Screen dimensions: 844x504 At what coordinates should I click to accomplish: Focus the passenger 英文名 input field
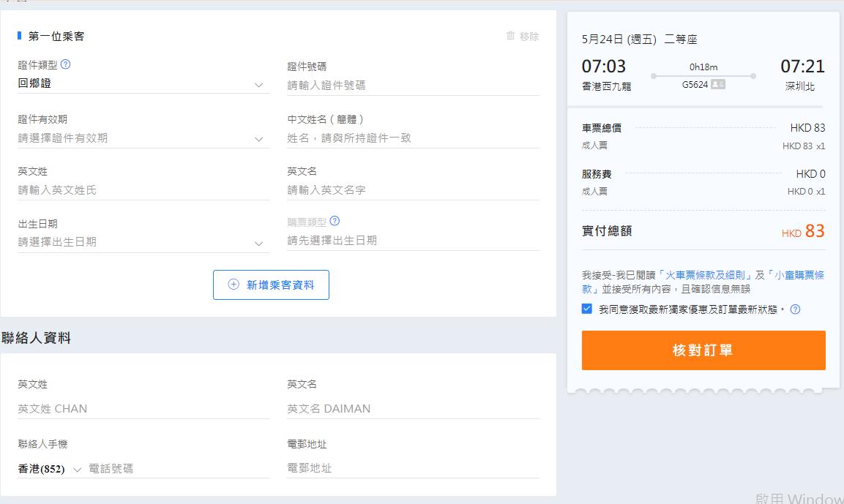pyautogui.click(x=413, y=190)
